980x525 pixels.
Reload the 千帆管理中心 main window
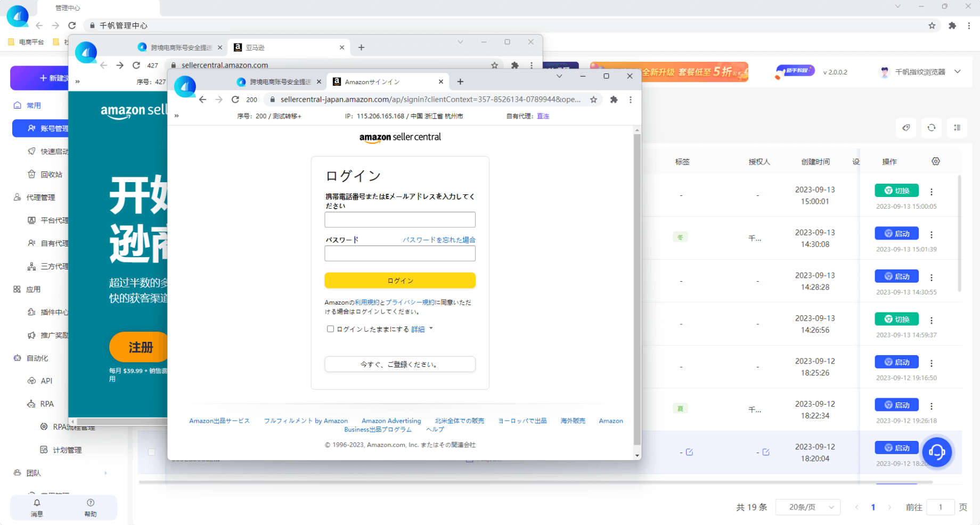click(72, 25)
